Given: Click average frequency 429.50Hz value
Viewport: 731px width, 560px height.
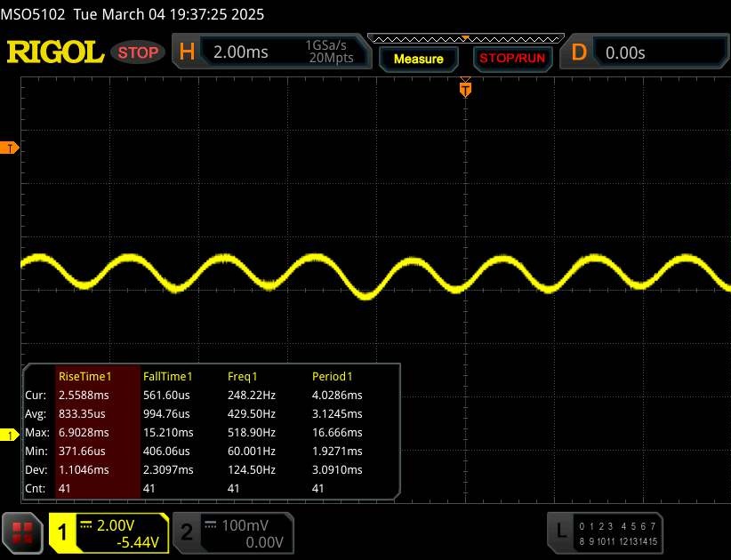Looking at the screenshot, I should pos(252,413).
